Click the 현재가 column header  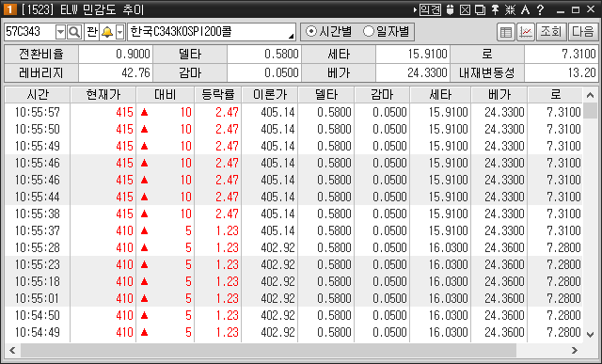pyautogui.click(x=103, y=95)
